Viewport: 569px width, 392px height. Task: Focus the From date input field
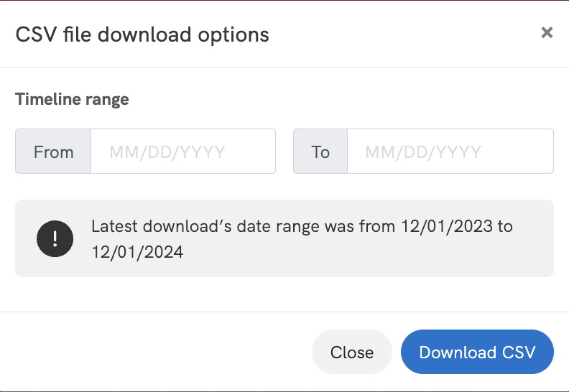coord(182,151)
